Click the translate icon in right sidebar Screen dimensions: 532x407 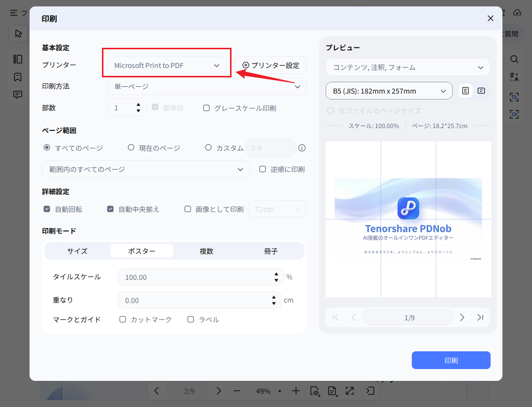514,77
